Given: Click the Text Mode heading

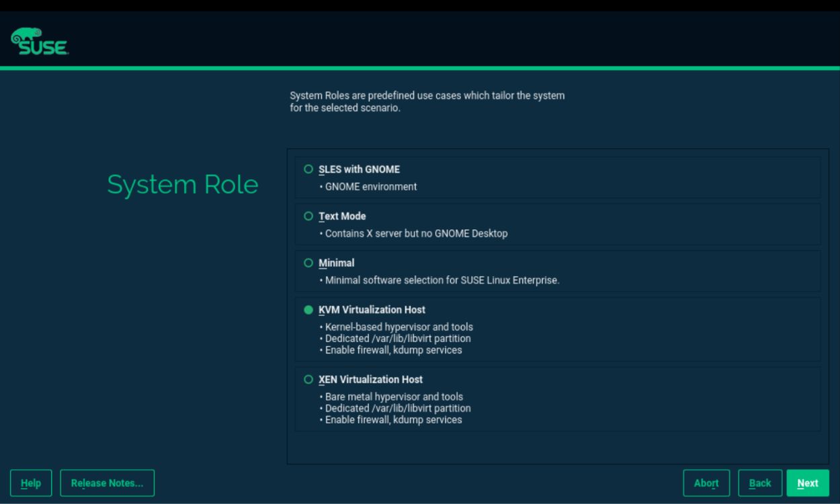Looking at the screenshot, I should (x=342, y=216).
